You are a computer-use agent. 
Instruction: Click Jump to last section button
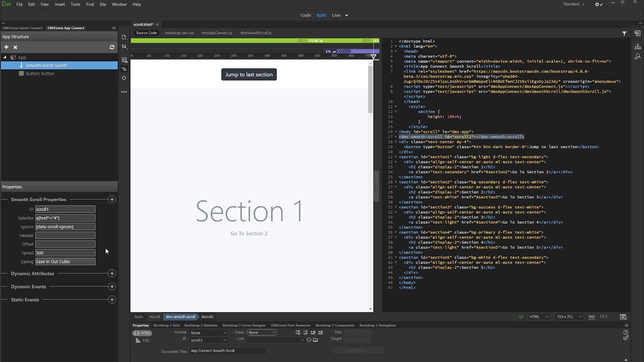point(249,74)
